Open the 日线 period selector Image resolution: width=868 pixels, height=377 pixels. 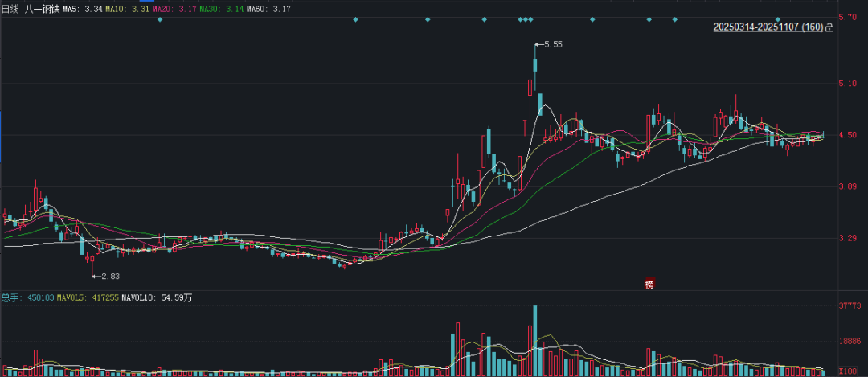(10, 9)
